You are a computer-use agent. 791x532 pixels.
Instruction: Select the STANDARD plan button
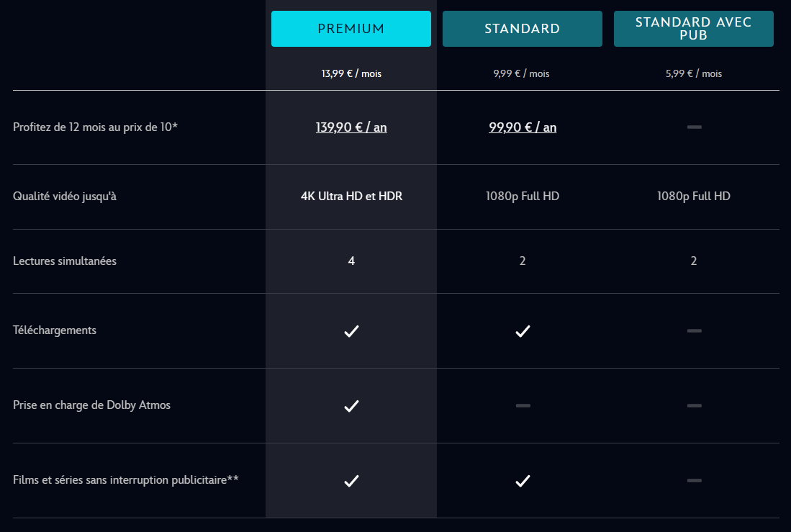522,29
